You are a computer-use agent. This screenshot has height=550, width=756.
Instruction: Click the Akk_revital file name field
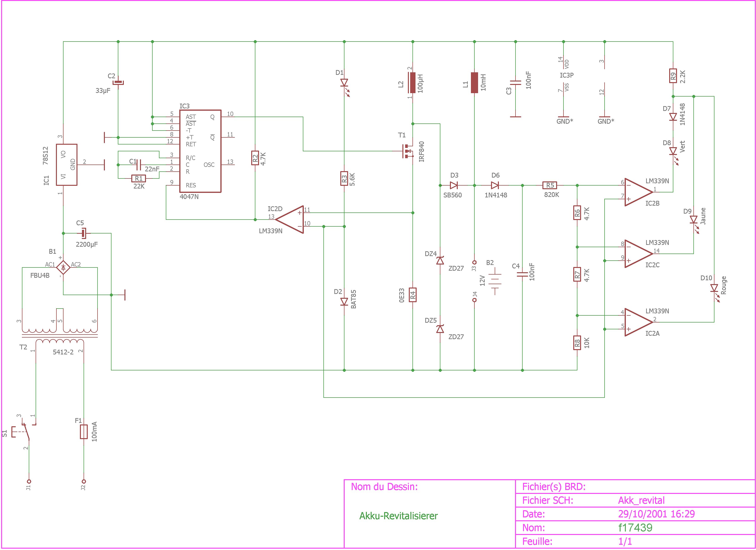[641, 500]
